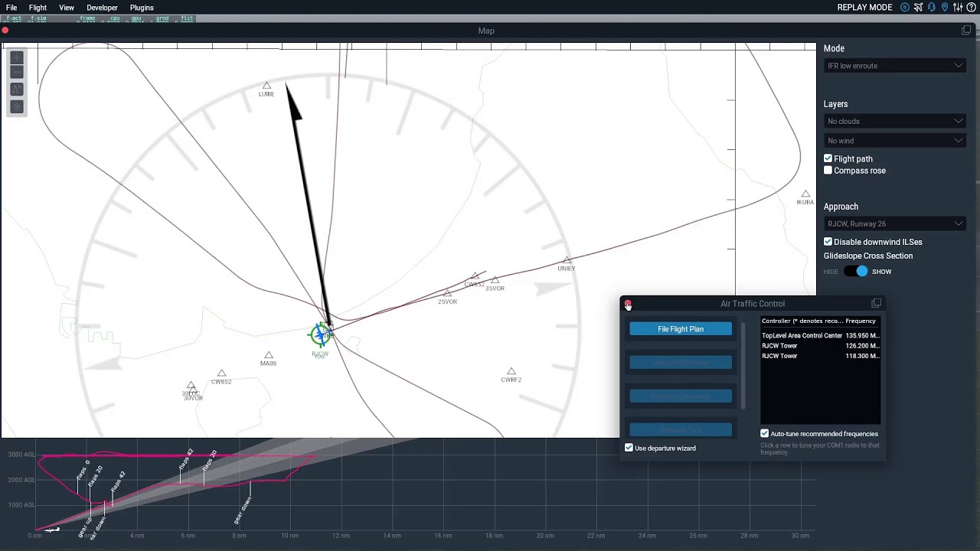Click the aircraft icon at RJCW on map
Screen dimensions: 980x551
pos(320,334)
